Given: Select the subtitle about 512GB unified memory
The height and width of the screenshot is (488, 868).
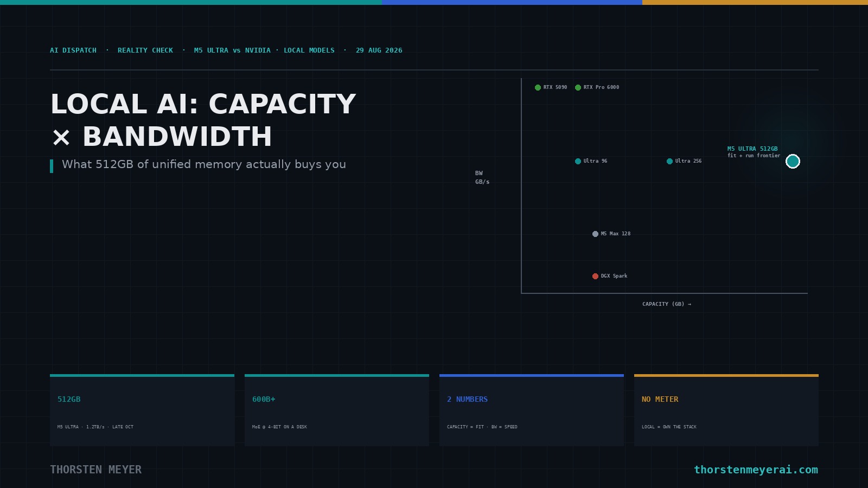Looking at the screenshot, I should tap(204, 164).
